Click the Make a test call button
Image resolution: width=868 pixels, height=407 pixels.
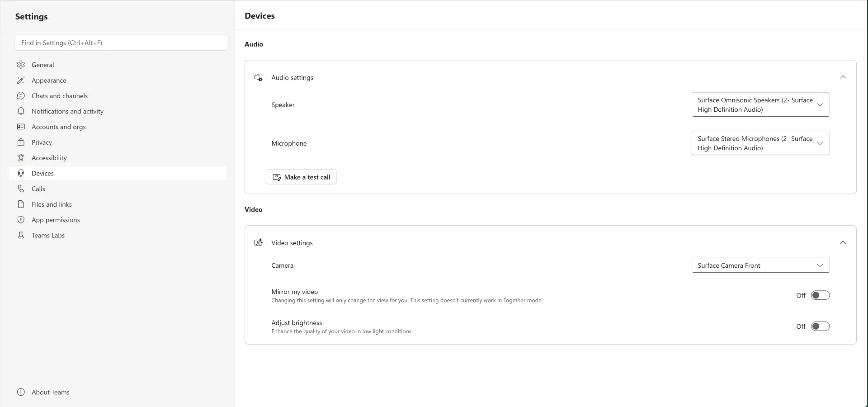pos(301,177)
